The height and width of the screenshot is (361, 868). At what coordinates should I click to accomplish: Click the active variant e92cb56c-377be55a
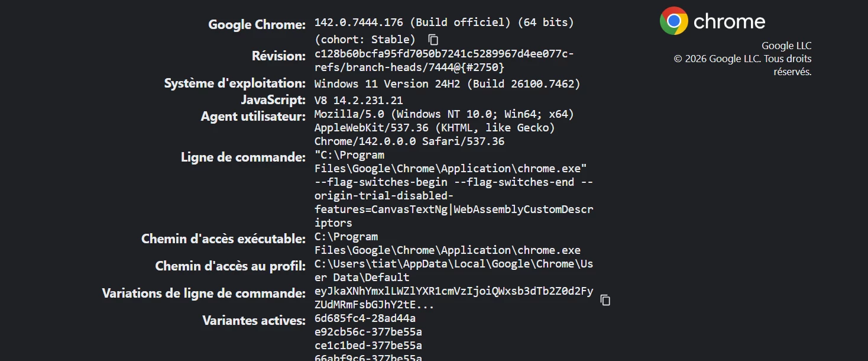pos(368,332)
